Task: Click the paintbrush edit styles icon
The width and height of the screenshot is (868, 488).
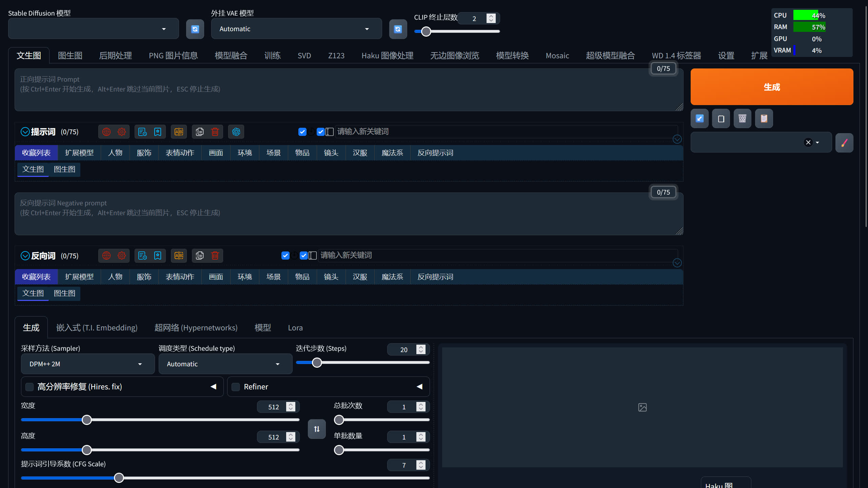Action: (844, 143)
